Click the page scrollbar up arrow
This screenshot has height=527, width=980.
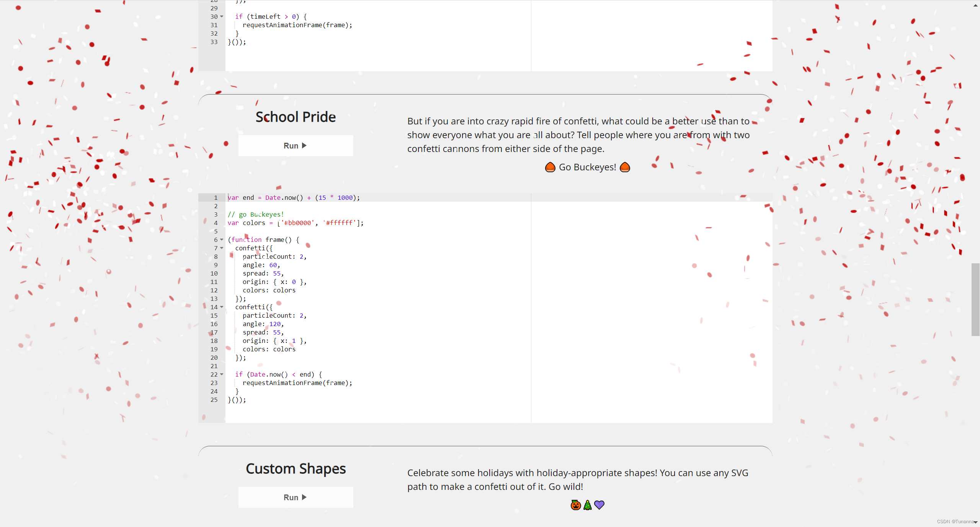coord(975,5)
